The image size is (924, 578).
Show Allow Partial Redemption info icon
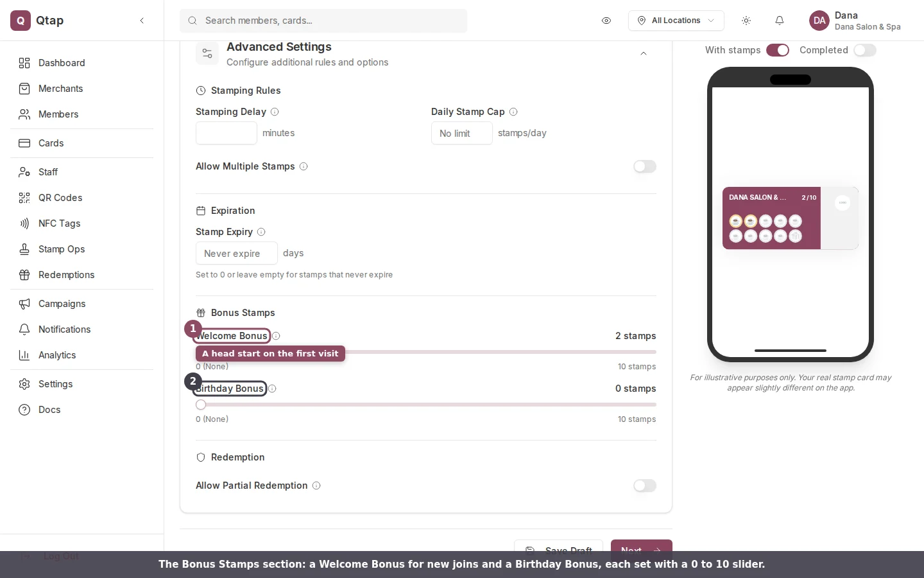[x=316, y=486]
